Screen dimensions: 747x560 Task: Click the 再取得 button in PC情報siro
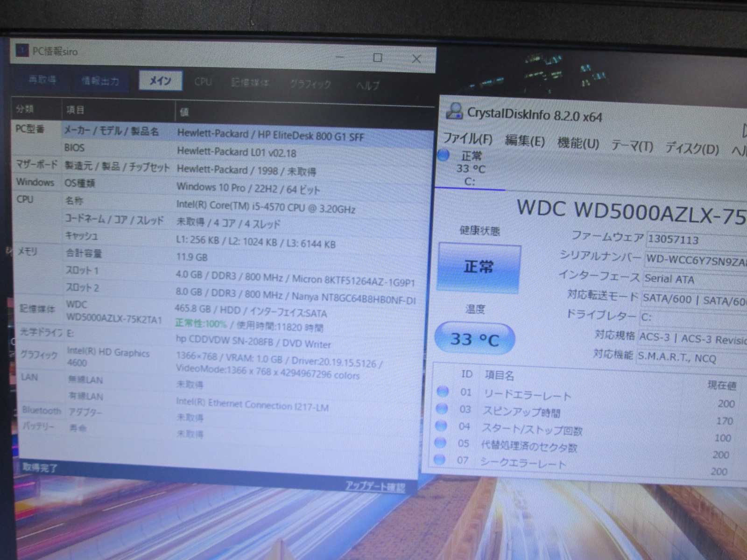(x=42, y=80)
